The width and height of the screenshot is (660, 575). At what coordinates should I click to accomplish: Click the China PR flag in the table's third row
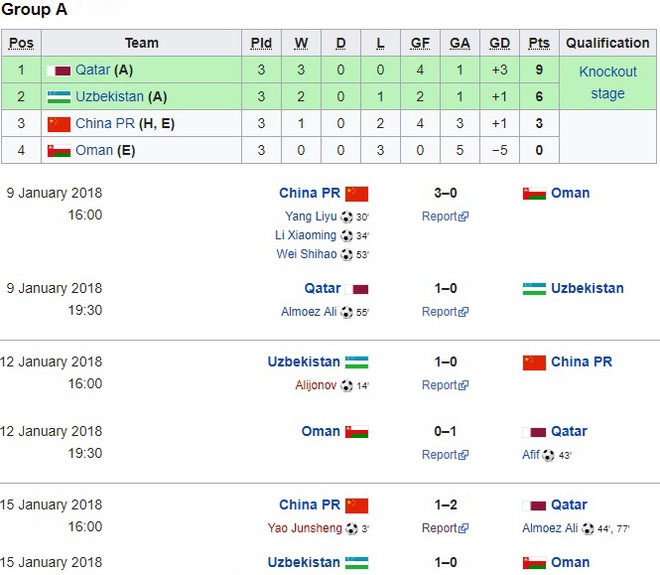(x=59, y=124)
